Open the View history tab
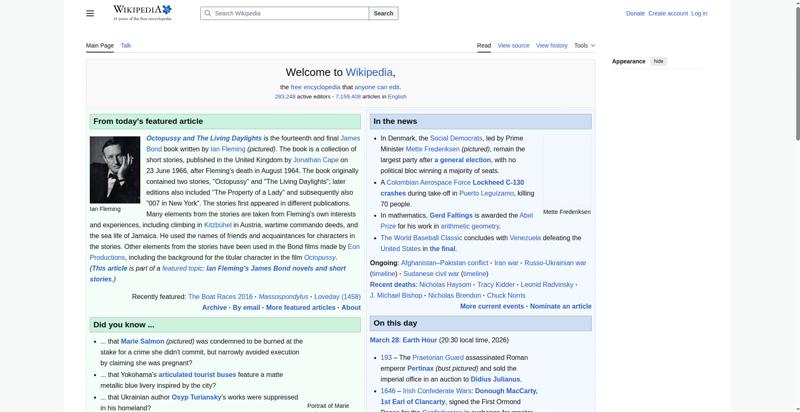The image size is (800, 412). (551, 45)
